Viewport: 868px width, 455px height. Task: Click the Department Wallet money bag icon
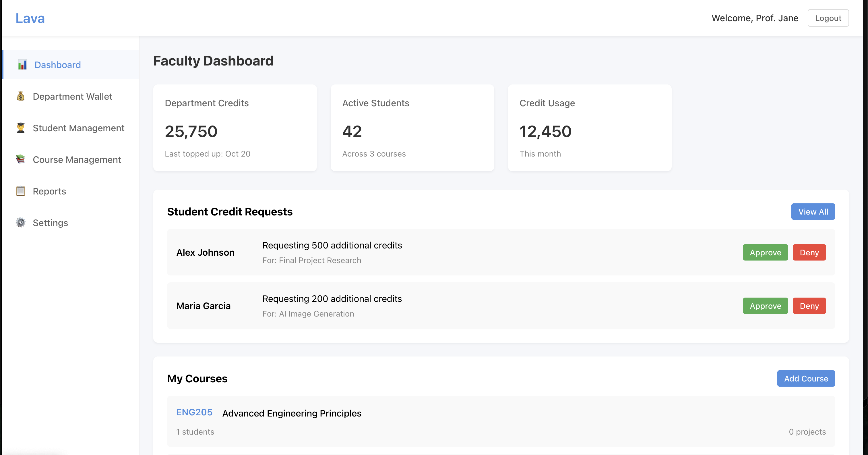(x=21, y=97)
